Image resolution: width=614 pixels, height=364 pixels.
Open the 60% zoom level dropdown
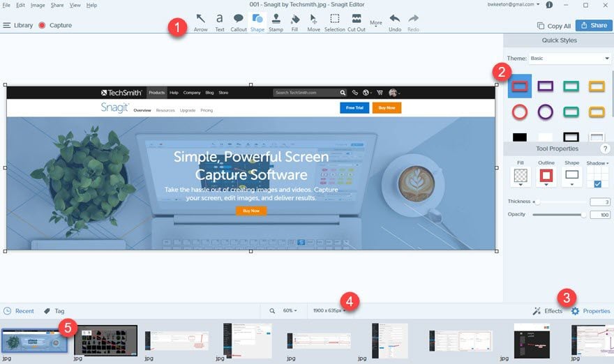[290, 310]
